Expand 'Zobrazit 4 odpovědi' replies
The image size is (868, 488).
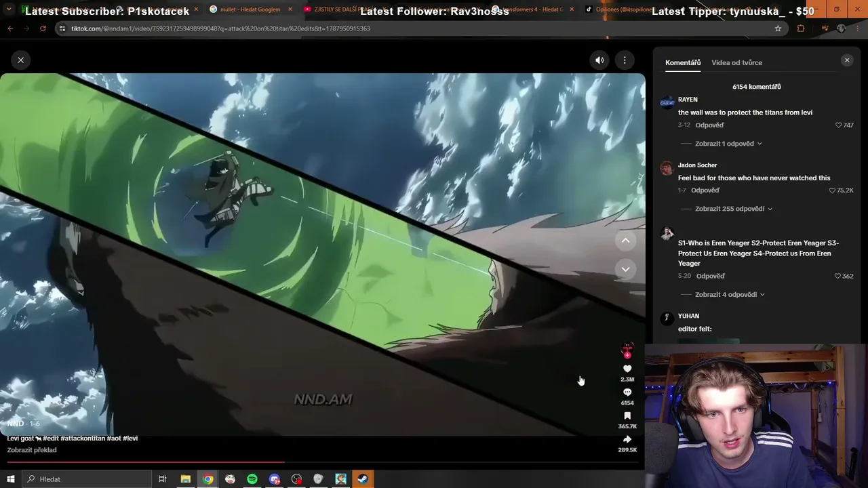pyautogui.click(x=730, y=295)
